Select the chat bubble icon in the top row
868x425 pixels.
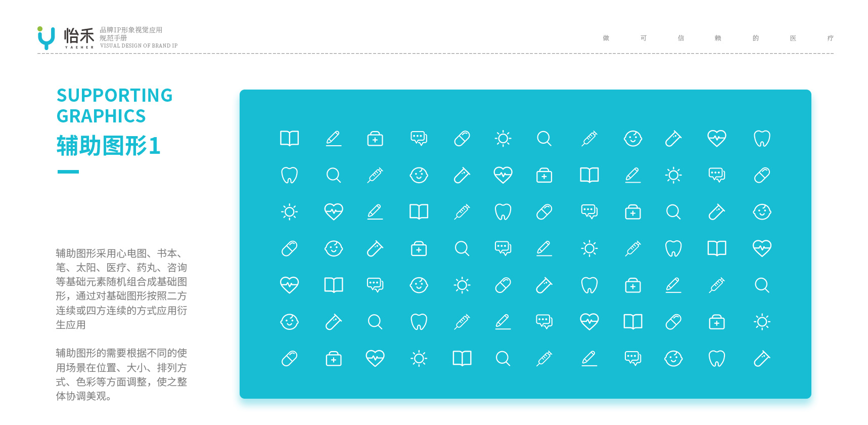(x=419, y=138)
